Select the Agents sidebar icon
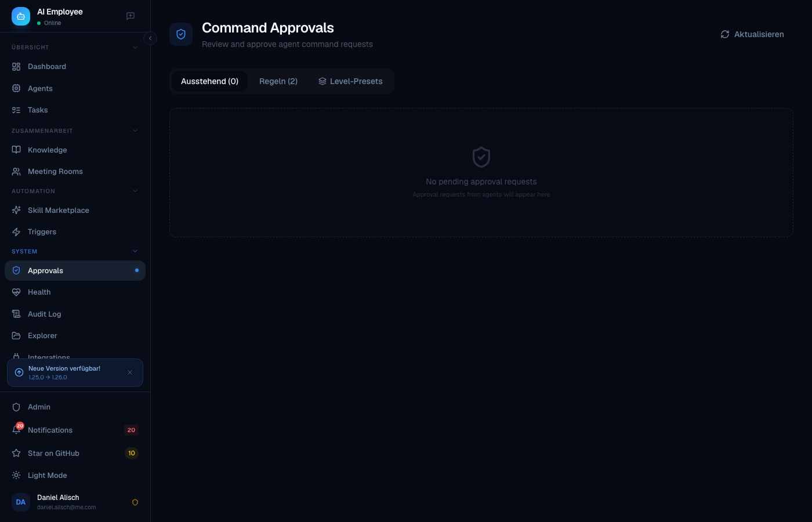The width and height of the screenshot is (812, 522). coord(16,88)
